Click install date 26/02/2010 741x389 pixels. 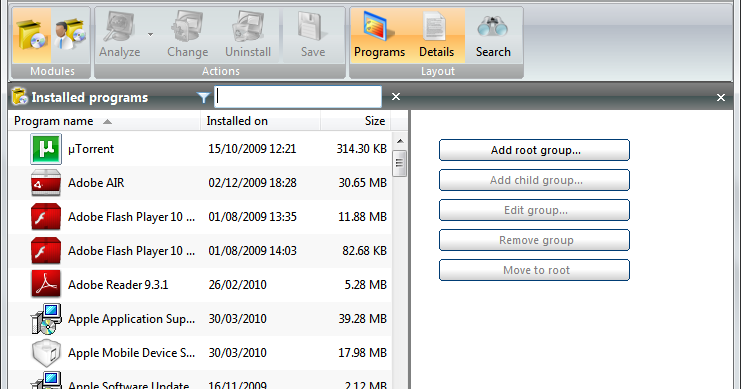click(237, 285)
